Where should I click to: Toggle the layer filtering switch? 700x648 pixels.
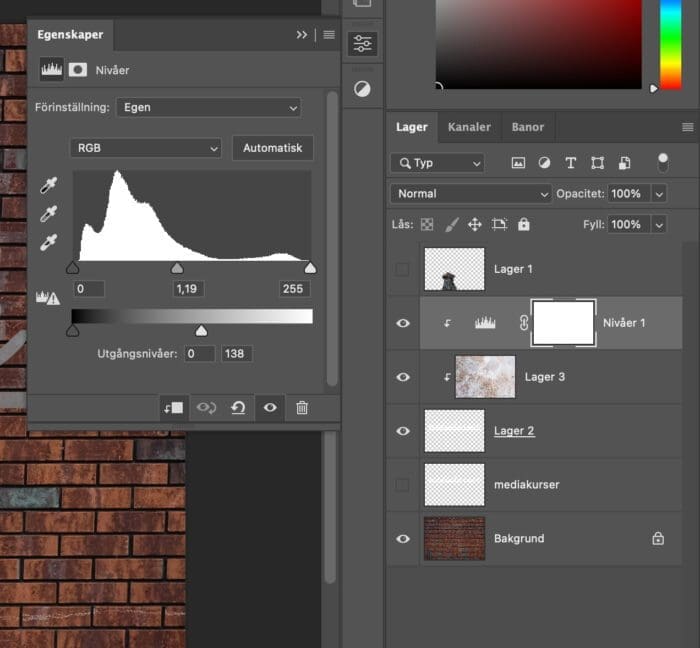[663, 163]
